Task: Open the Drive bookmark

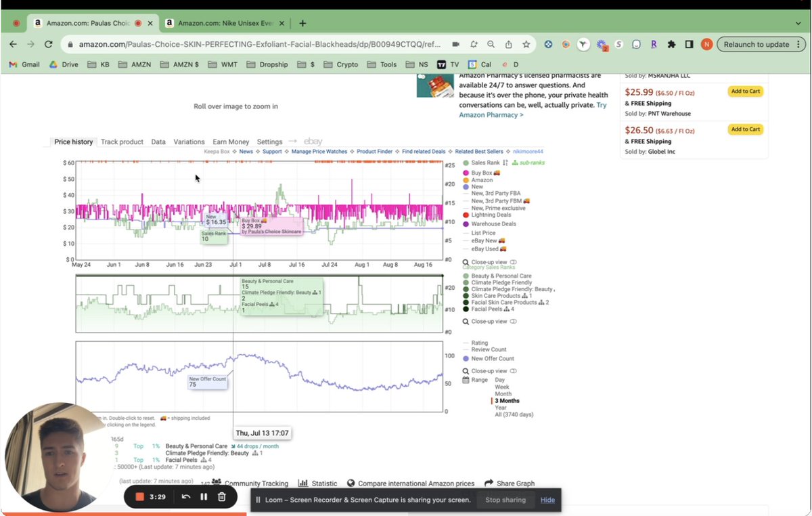Action: click(64, 64)
